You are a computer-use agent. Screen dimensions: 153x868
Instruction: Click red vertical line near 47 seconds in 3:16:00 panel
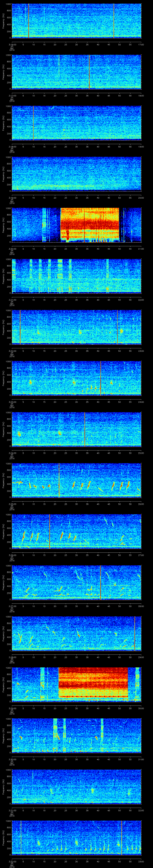click(114, 21)
